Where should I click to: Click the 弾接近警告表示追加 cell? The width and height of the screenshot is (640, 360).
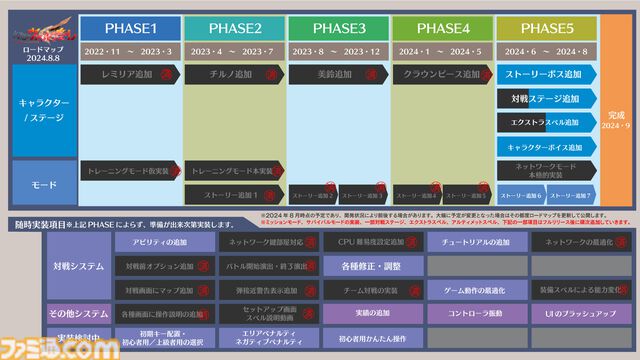pyautogui.click(x=269, y=290)
